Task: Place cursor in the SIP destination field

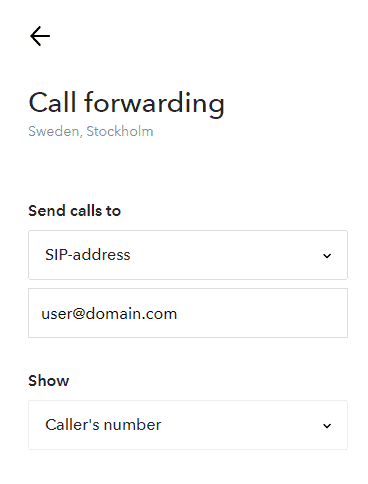Action: click(188, 313)
